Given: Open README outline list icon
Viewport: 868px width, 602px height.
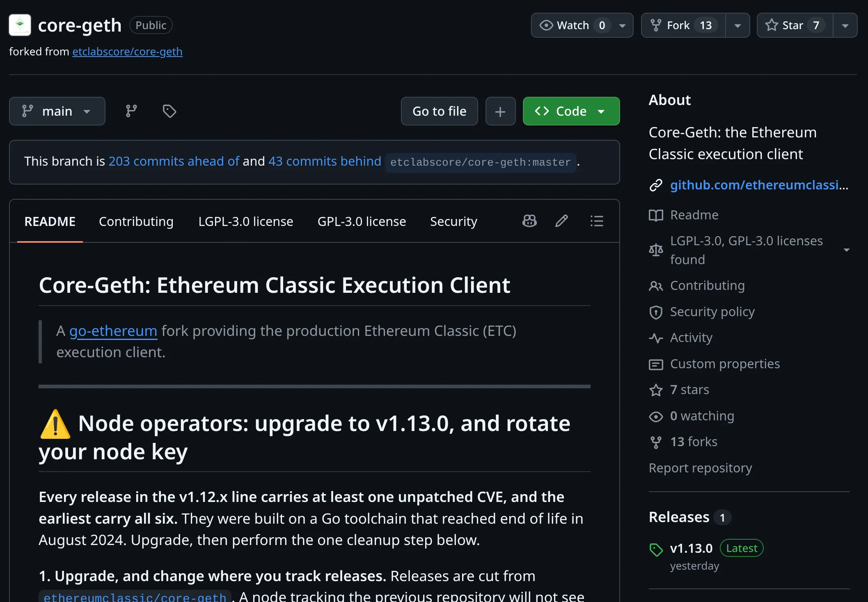Looking at the screenshot, I should click(x=597, y=221).
